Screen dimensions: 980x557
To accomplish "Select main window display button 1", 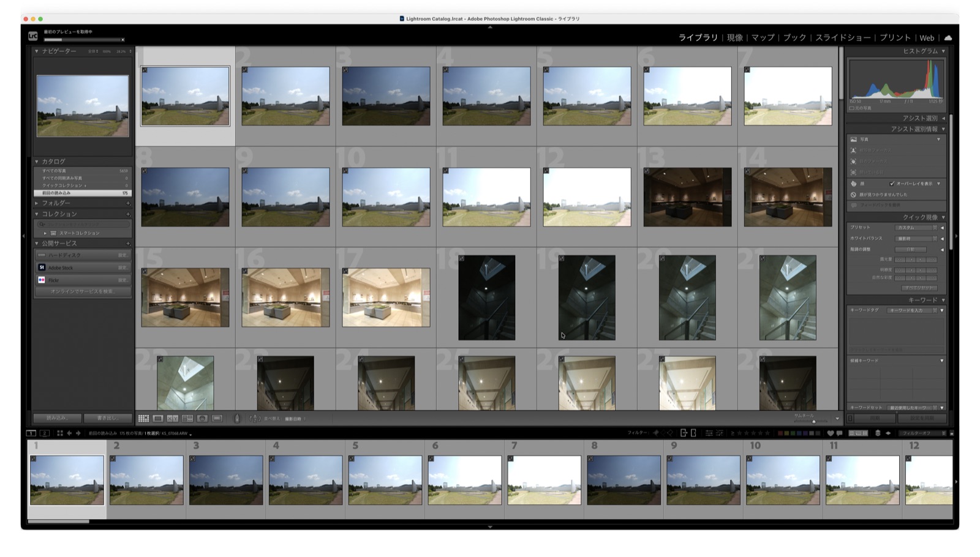I will [x=31, y=433].
